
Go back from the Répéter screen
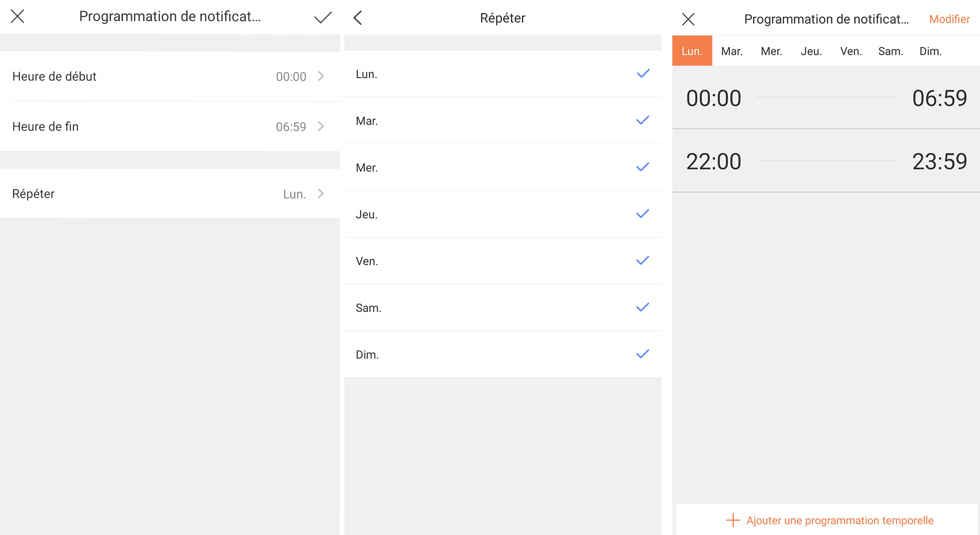(x=358, y=18)
